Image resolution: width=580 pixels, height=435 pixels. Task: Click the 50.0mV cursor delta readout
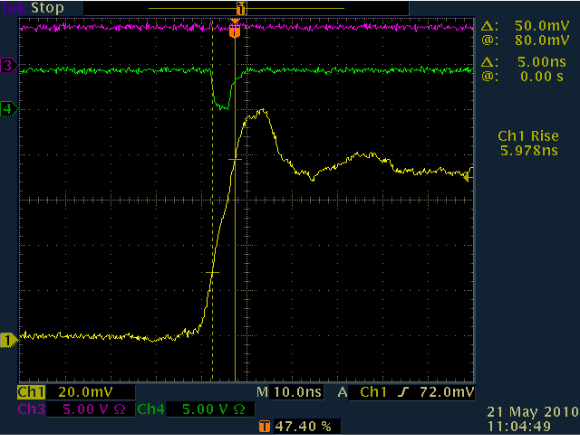click(542, 26)
